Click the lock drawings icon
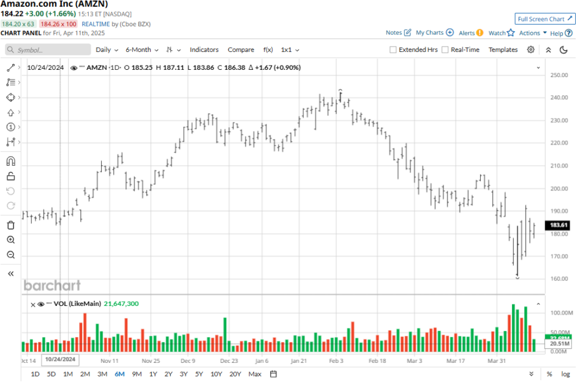 tap(10, 176)
